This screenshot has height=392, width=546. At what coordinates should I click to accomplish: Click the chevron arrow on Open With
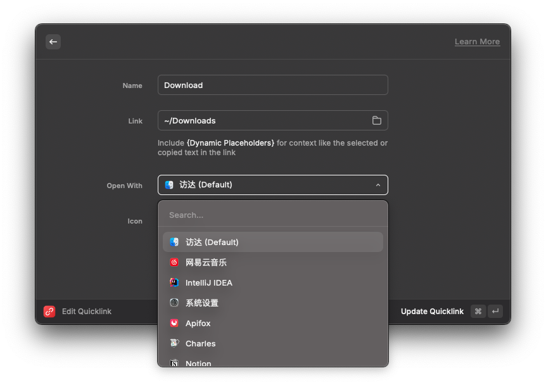click(378, 185)
